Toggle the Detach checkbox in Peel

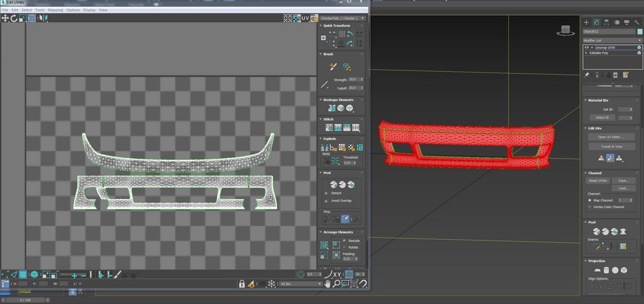[x=326, y=193]
